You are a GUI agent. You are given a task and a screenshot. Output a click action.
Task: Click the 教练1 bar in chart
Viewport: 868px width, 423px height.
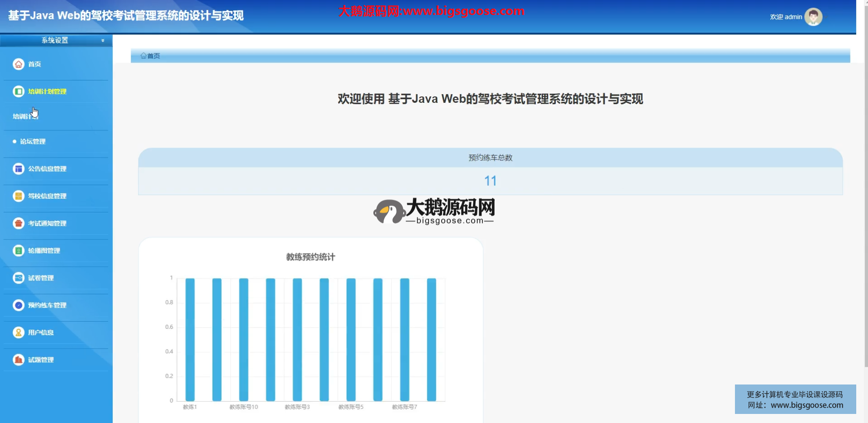[x=190, y=340]
